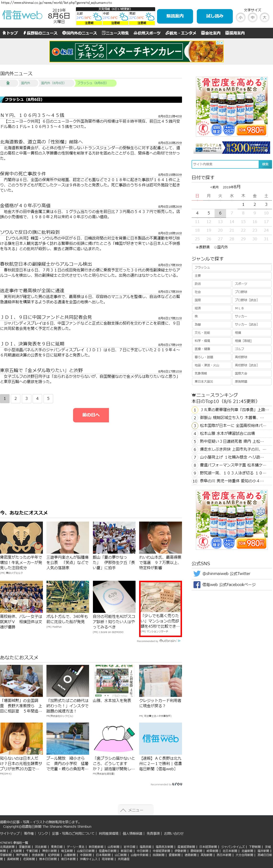Choose the 気象情報 genre

pyautogui.click(x=211, y=373)
